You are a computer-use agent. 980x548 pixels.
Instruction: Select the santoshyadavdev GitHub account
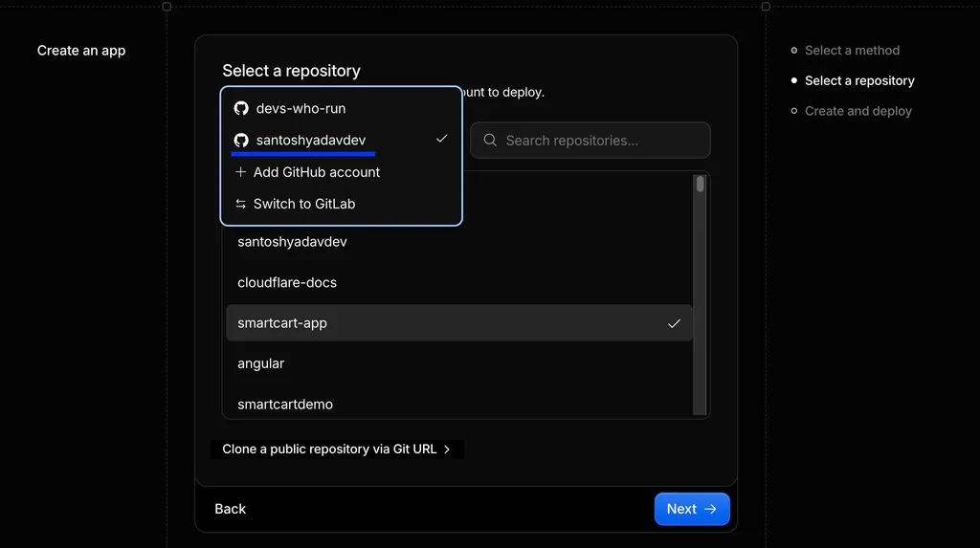click(342, 140)
